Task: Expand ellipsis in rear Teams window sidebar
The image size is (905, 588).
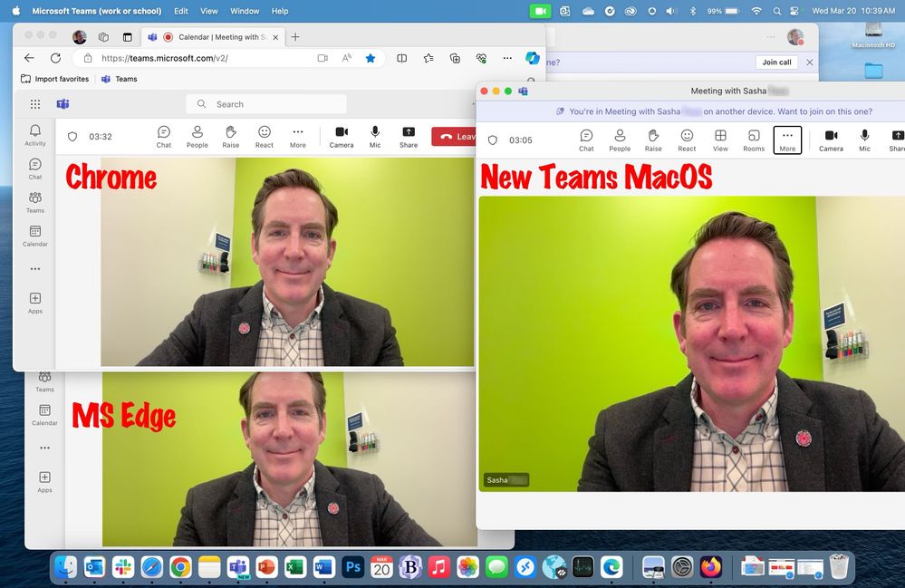Action: (44, 448)
